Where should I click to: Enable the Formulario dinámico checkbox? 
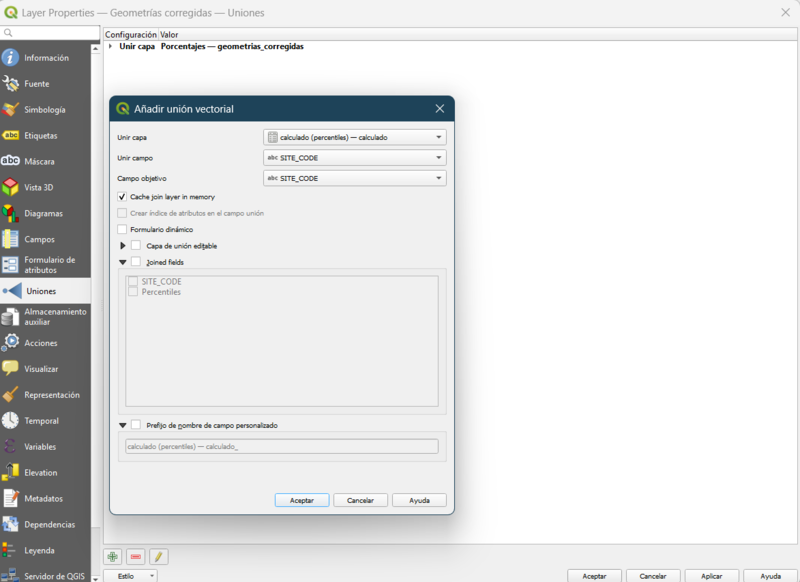[x=122, y=229]
